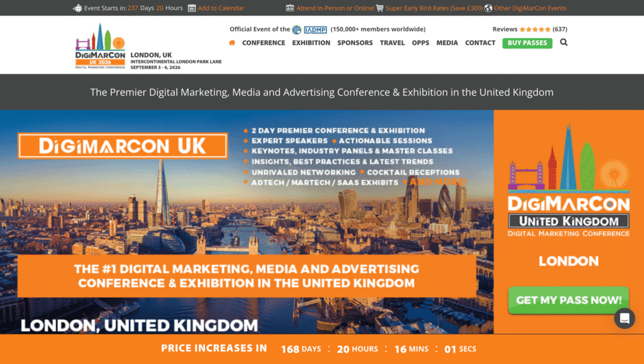Screen dimensions: 644x364
Task: Click the shopping cart icon for Early Bird Rates
Action: [x=380, y=8]
